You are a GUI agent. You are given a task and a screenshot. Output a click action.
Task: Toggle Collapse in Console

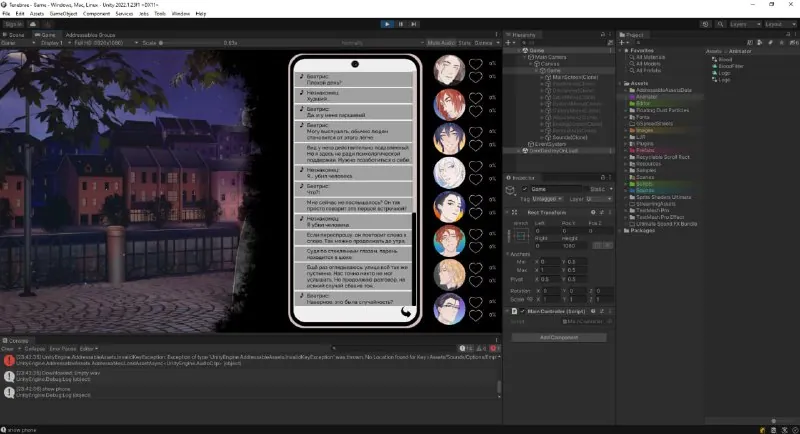tap(35, 349)
